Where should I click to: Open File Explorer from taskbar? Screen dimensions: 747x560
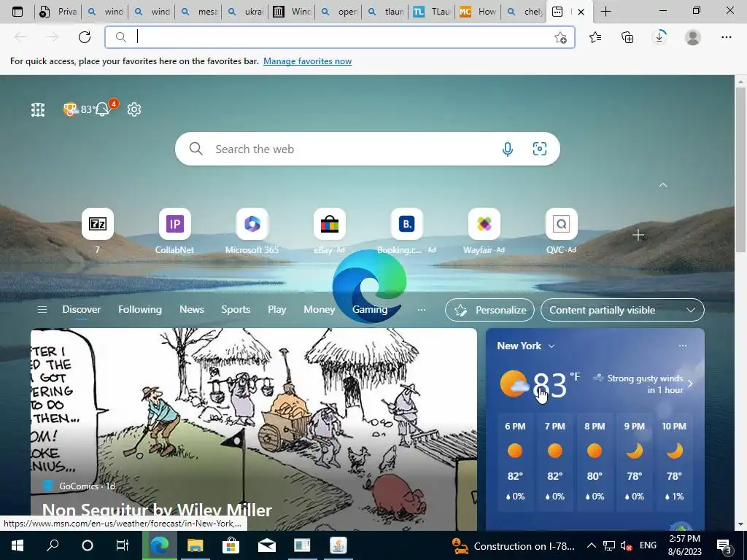pyautogui.click(x=195, y=545)
